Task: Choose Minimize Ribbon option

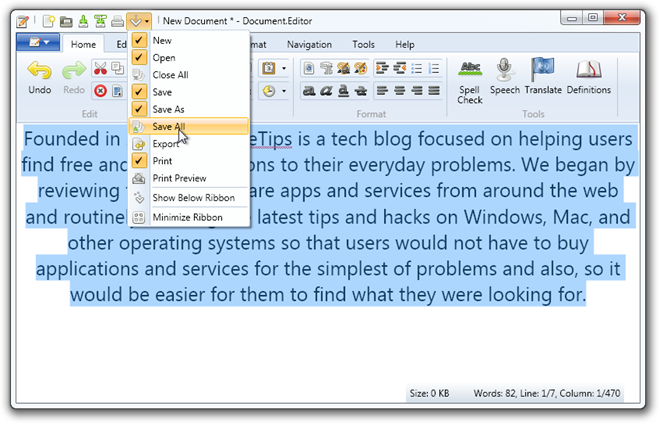Action: (189, 218)
